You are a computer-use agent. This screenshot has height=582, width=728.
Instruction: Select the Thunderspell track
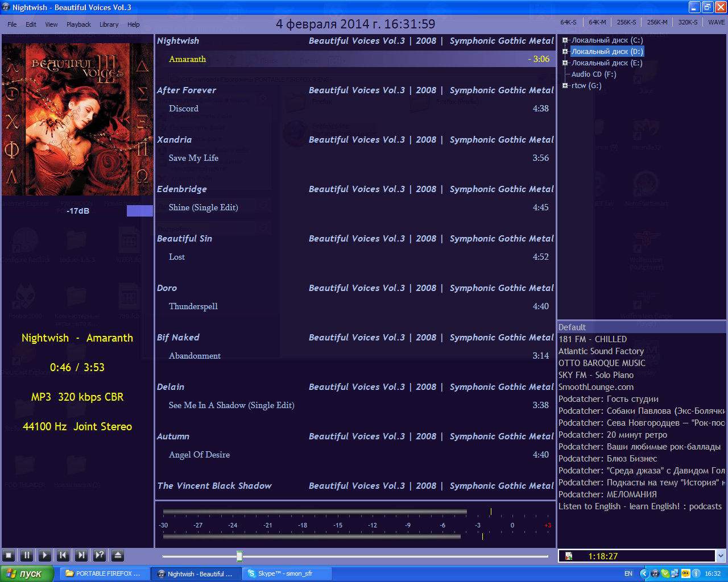355,306
